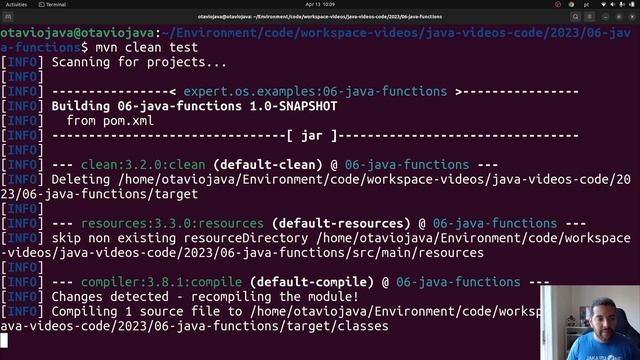640x360 pixels.
Task: Open the Terminal app menu in top bar
Action: pos(52,4)
